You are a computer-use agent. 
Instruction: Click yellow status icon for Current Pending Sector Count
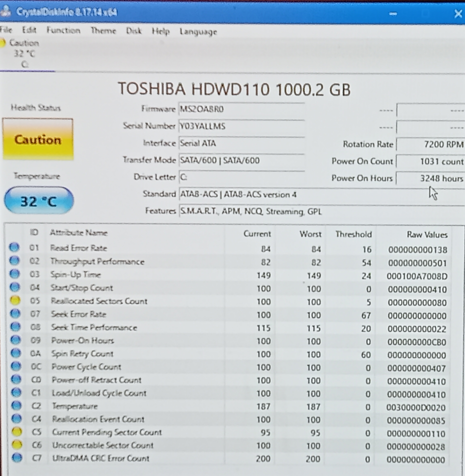click(17, 432)
